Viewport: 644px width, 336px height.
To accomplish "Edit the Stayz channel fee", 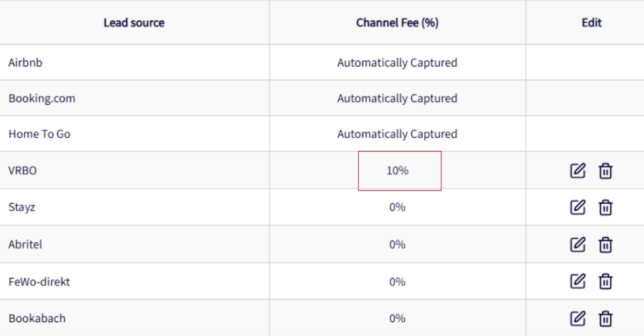I will click(577, 207).
